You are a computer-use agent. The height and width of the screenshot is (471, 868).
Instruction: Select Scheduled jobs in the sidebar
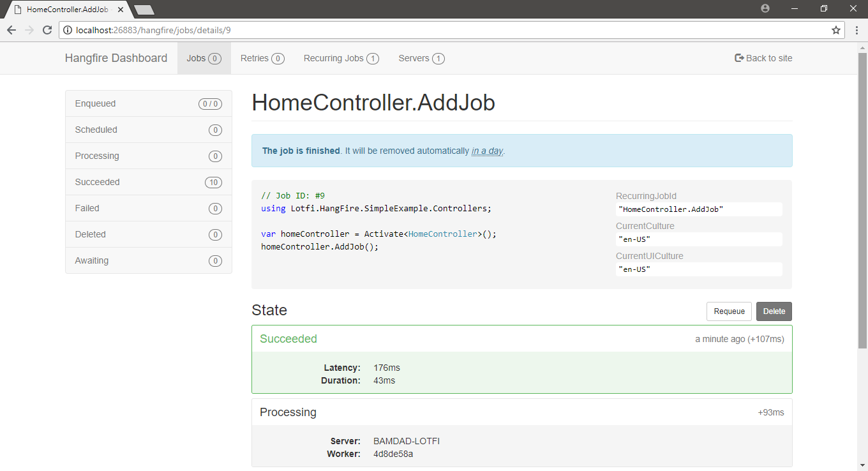[149, 130]
